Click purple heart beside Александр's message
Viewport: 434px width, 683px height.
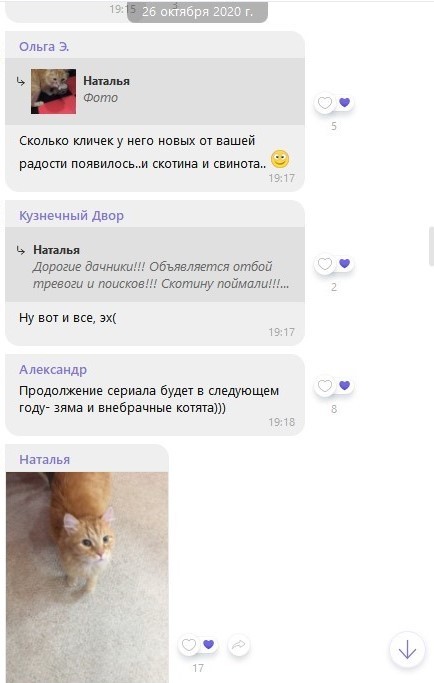(x=345, y=385)
